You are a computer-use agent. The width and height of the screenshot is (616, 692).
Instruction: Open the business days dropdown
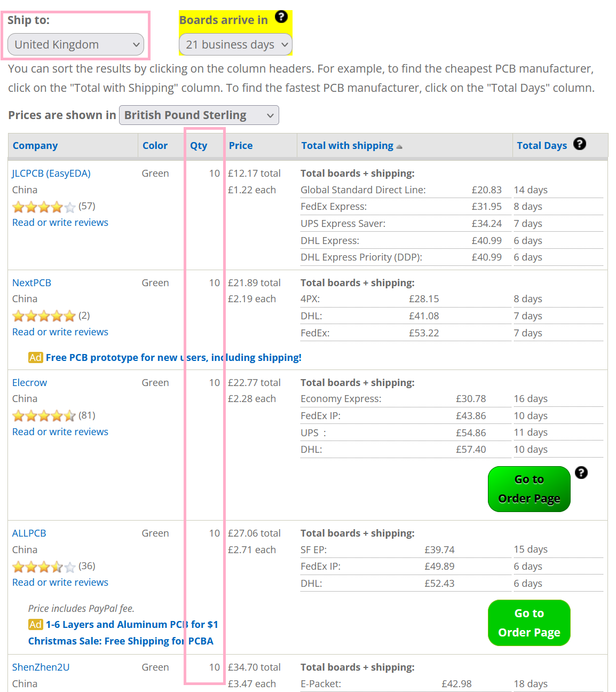click(235, 44)
